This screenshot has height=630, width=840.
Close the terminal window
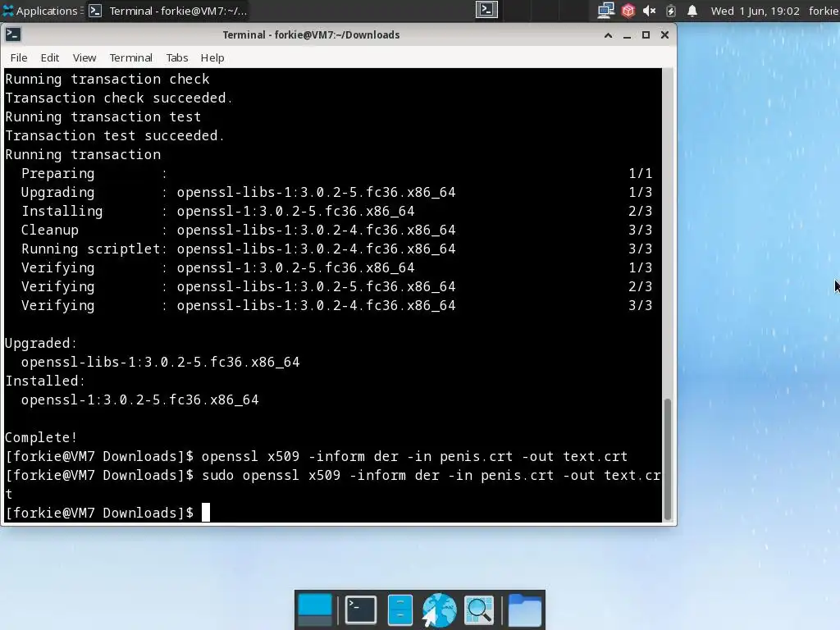664,35
